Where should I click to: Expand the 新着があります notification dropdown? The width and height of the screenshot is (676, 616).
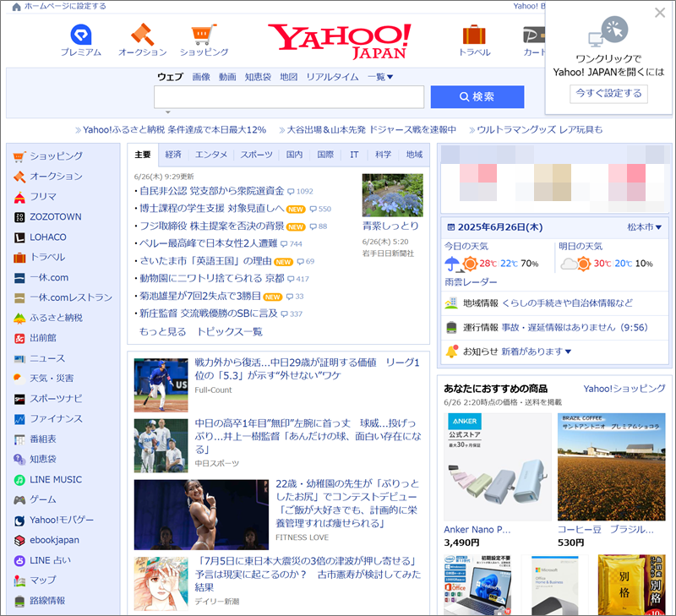[537, 352]
